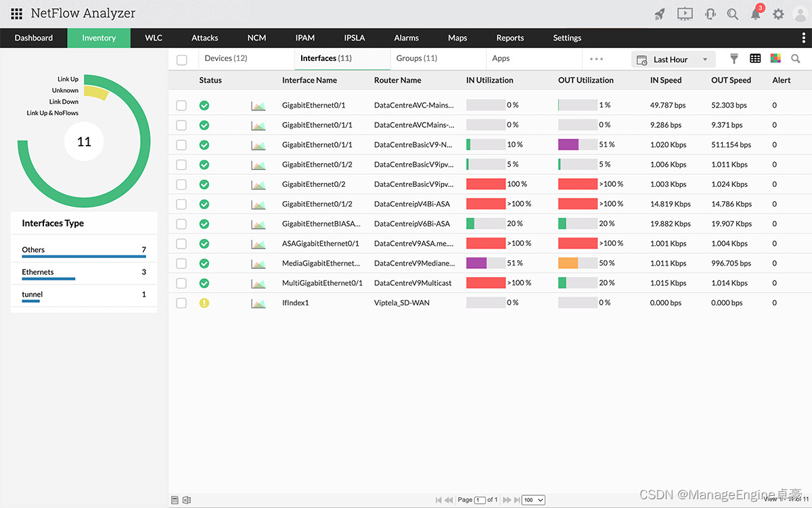The width and height of the screenshot is (812, 508).
Task: Check the GigabitEthernetBIASA row checkbox
Action: pyautogui.click(x=181, y=224)
